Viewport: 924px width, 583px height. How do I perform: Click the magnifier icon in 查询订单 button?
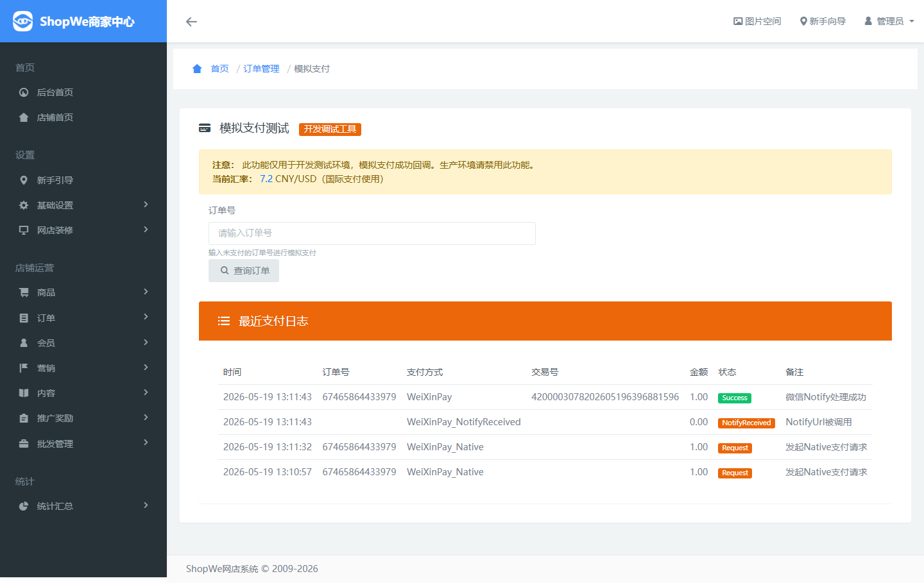pyautogui.click(x=225, y=271)
